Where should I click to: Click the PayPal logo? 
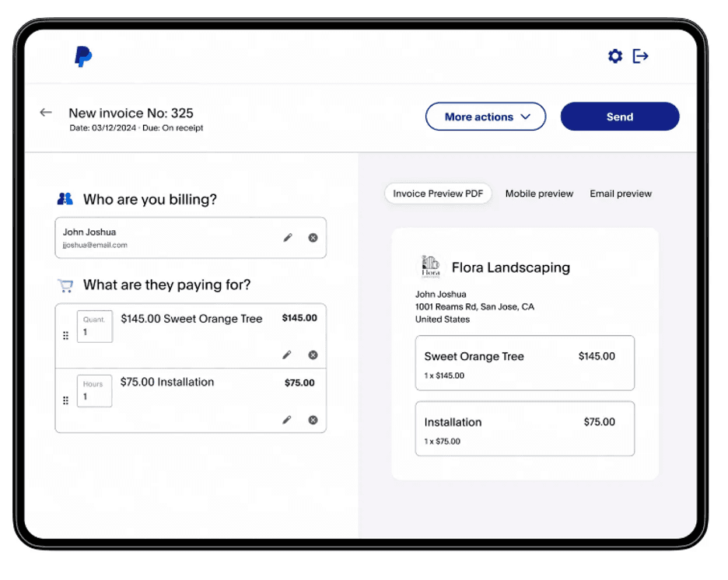(x=82, y=57)
